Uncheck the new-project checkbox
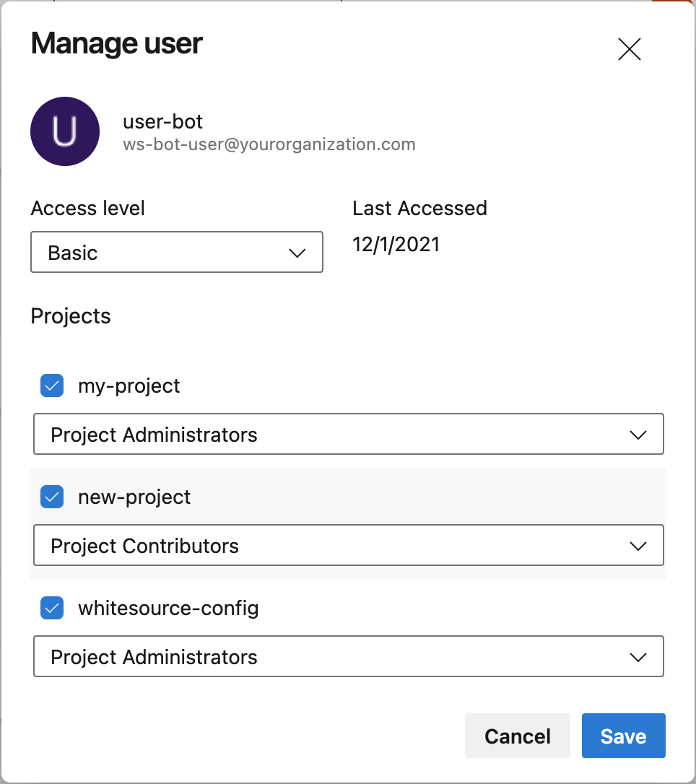Image resolution: width=696 pixels, height=784 pixels. tap(52, 497)
